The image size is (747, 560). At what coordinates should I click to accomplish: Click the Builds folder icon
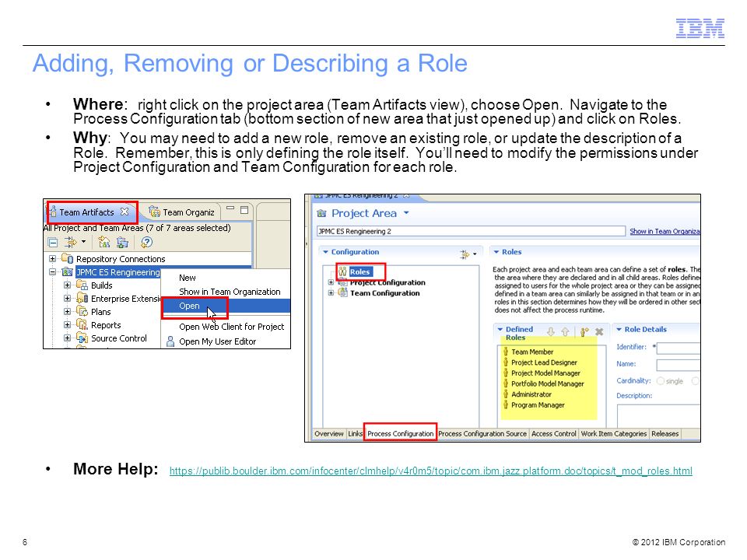tap(82, 285)
